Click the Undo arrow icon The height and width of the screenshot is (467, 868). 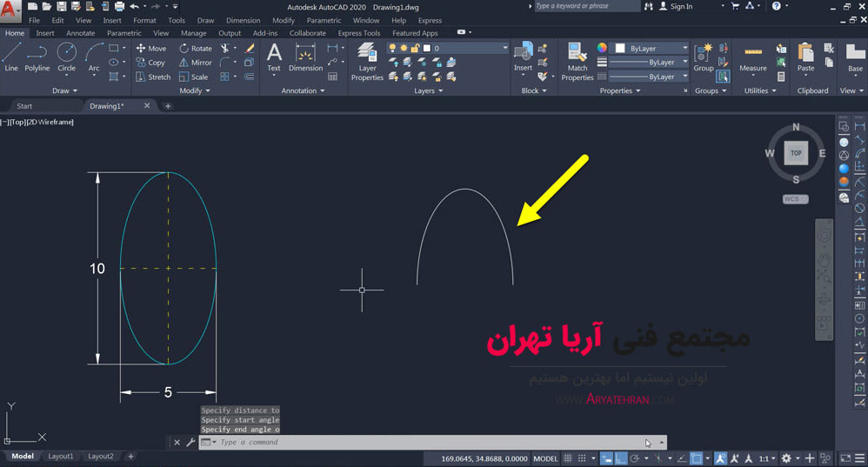pos(135,6)
